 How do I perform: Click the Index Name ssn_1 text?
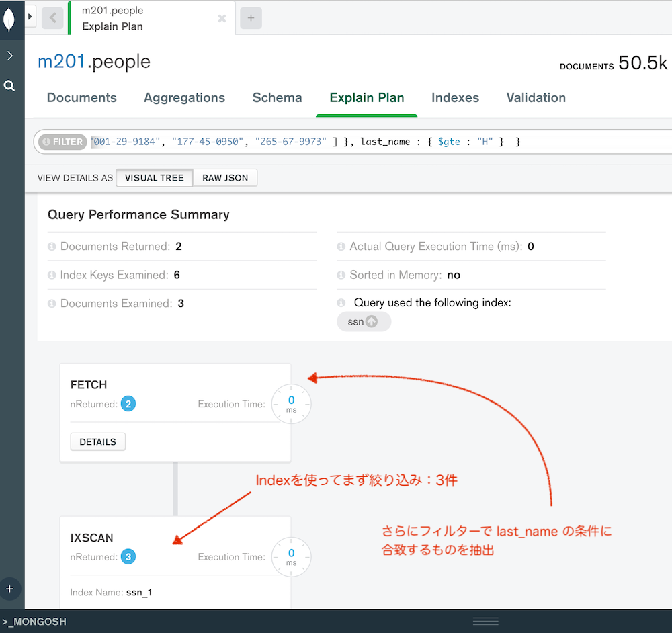pos(111,593)
